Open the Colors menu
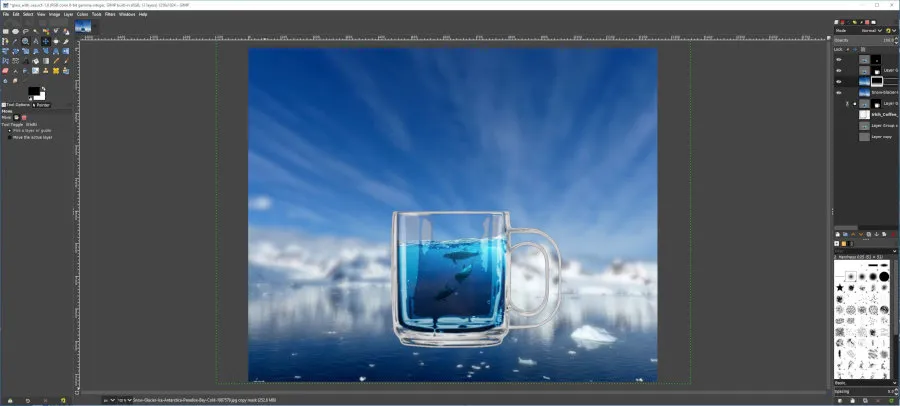 83,14
